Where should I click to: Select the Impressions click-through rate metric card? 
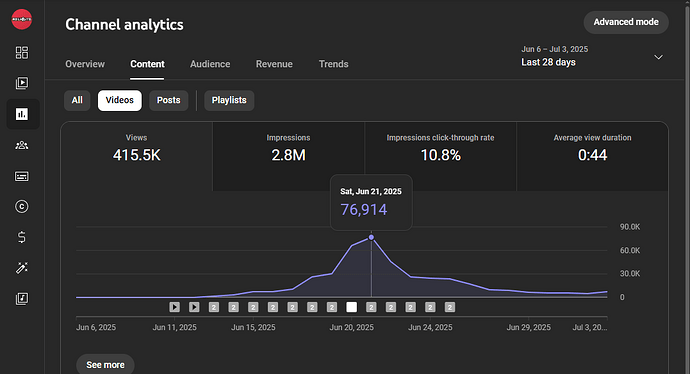point(440,156)
